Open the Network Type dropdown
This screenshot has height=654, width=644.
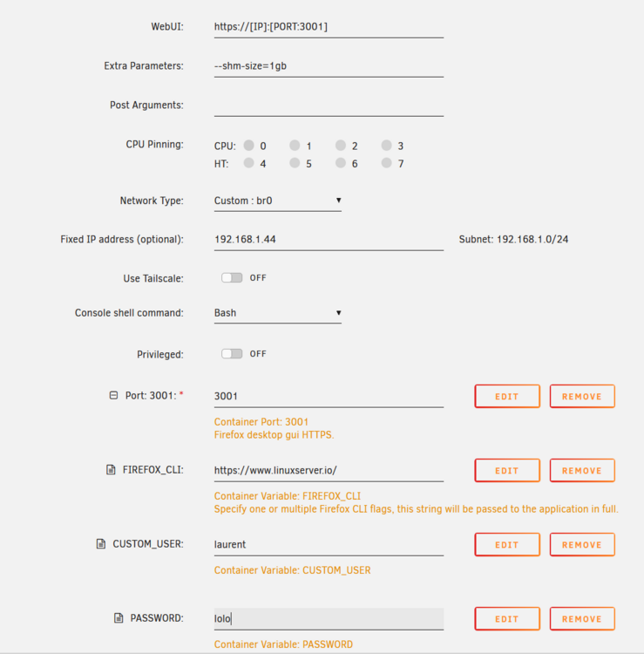point(278,201)
